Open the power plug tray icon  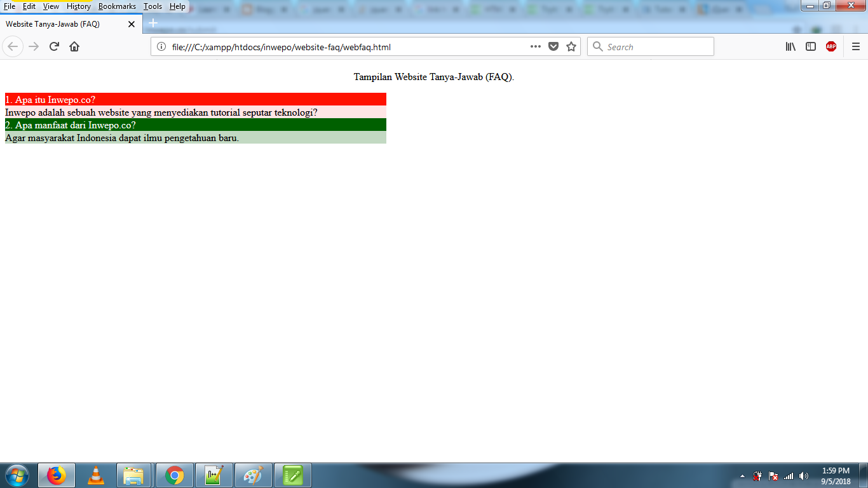click(757, 476)
